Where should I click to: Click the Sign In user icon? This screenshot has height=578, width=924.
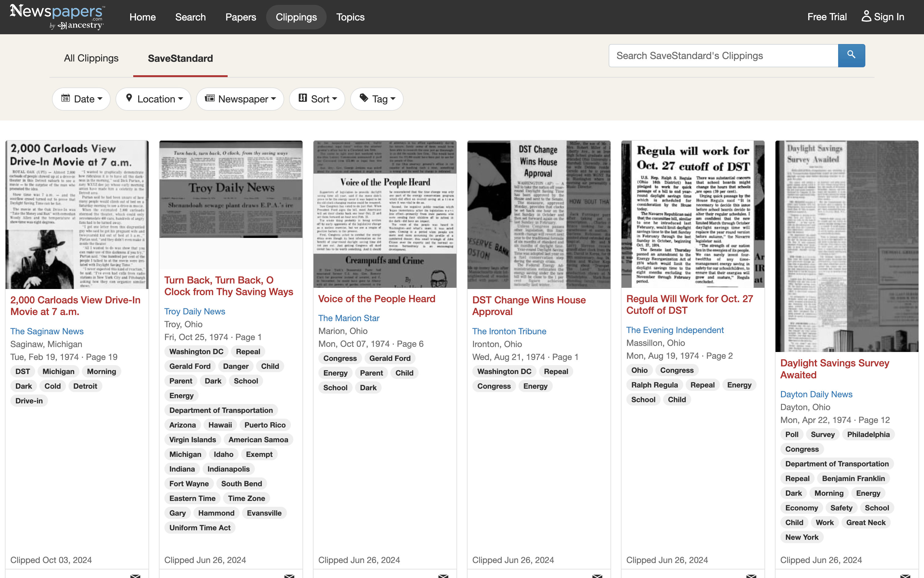(x=866, y=17)
